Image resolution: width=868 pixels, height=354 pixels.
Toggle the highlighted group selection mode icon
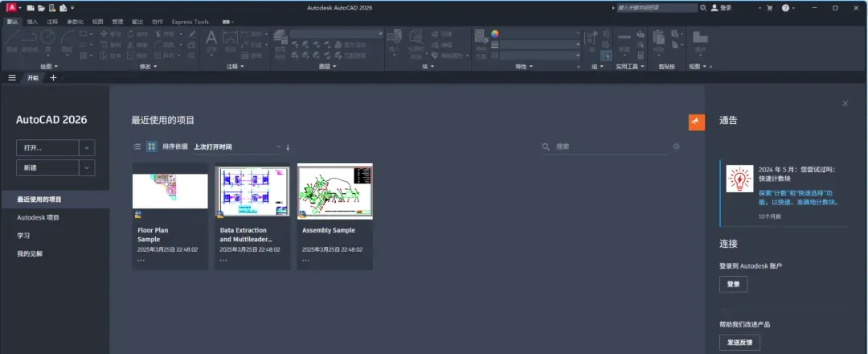pyautogui.click(x=606, y=56)
